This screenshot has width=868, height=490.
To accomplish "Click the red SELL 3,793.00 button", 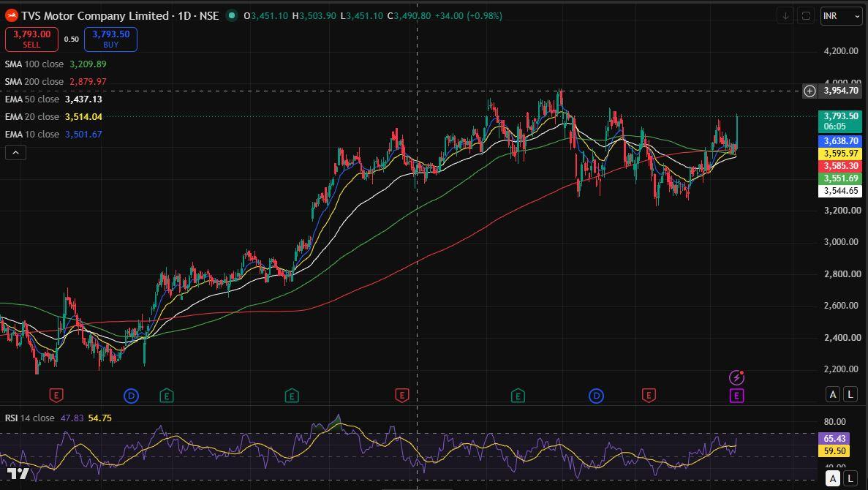I will pyautogui.click(x=31, y=39).
